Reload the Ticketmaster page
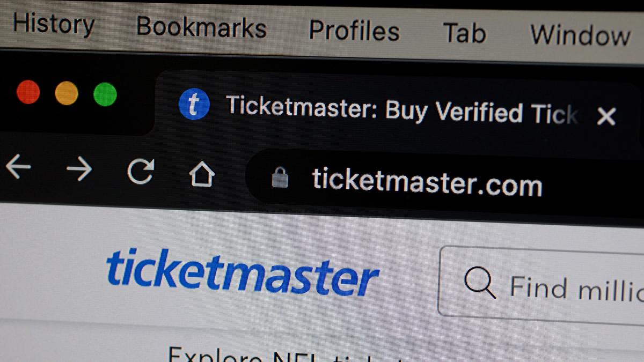Image resolution: width=644 pixels, height=362 pixels. (x=141, y=172)
